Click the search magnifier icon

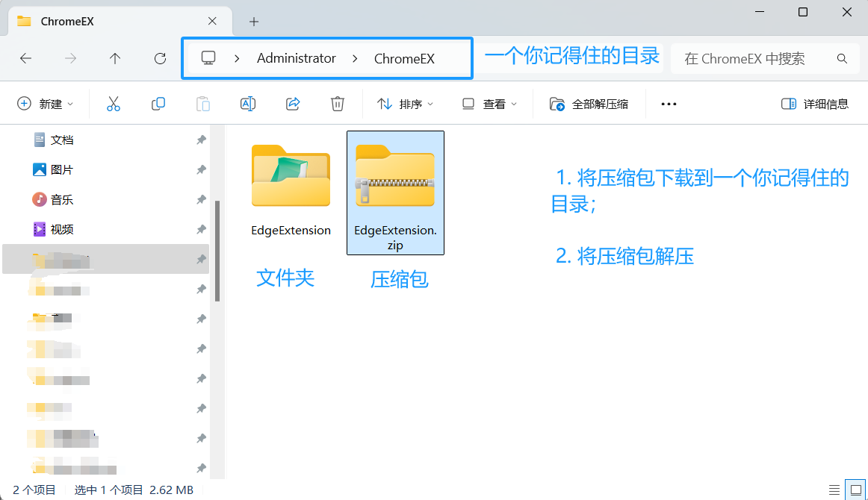tap(843, 57)
